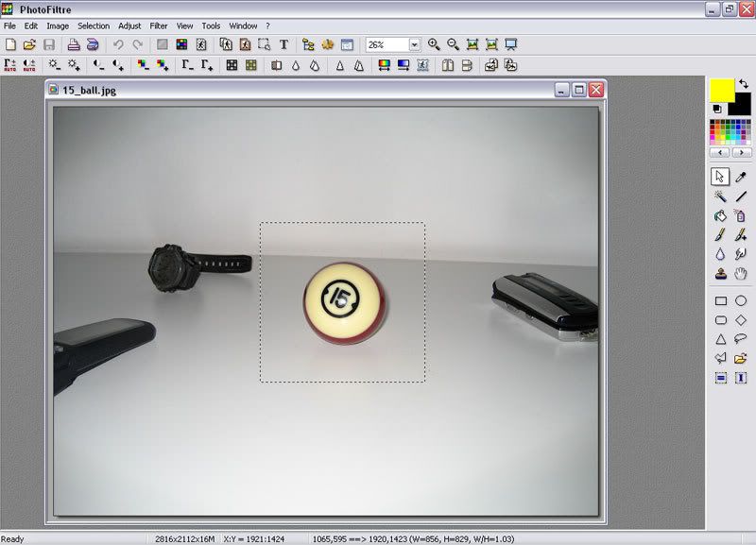
Task: Choose Triangle selection shape
Action: 720,339
